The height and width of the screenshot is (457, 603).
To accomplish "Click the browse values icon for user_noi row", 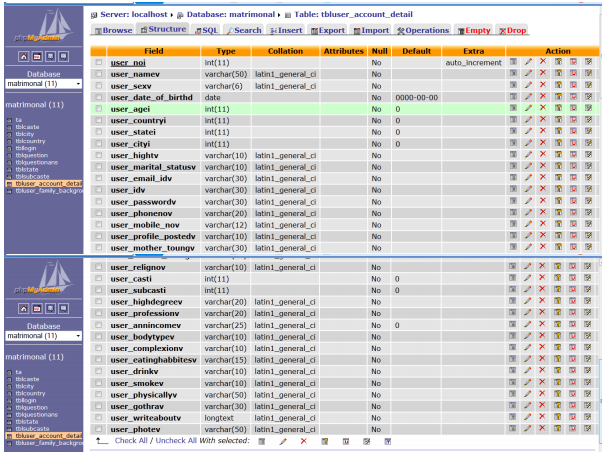I will coord(513,62).
